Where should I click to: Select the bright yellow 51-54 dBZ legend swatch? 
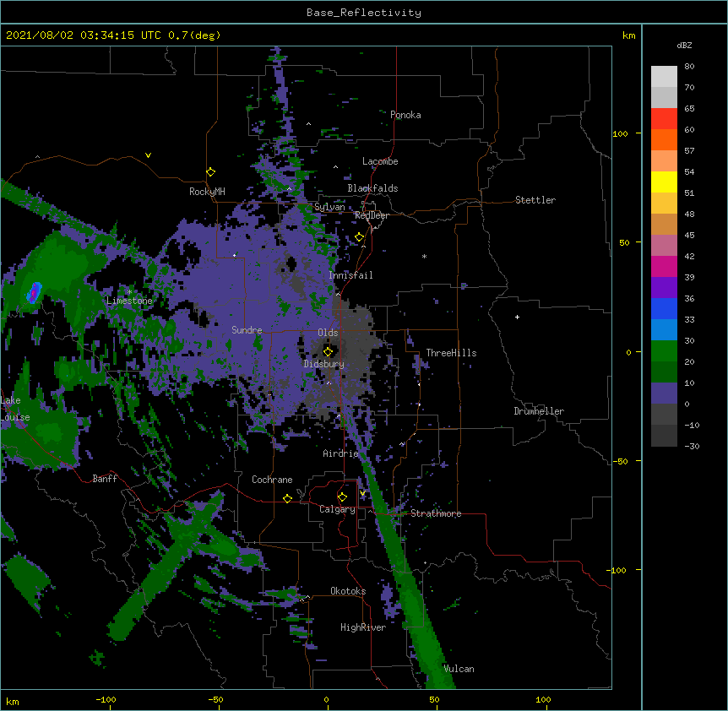click(x=664, y=182)
